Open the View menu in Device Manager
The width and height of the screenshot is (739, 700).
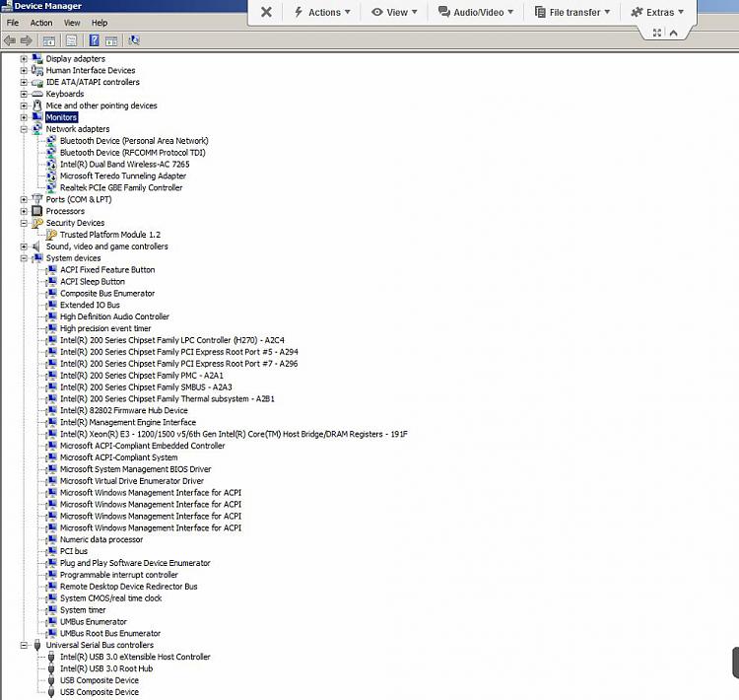pyautogui.click(x=72, y=23)
